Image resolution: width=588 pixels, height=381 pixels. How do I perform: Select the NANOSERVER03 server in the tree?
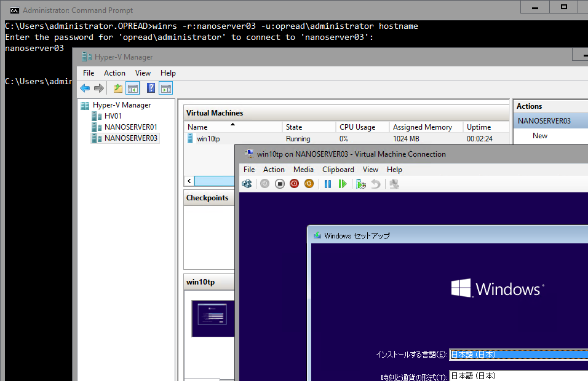click(130, 138)
